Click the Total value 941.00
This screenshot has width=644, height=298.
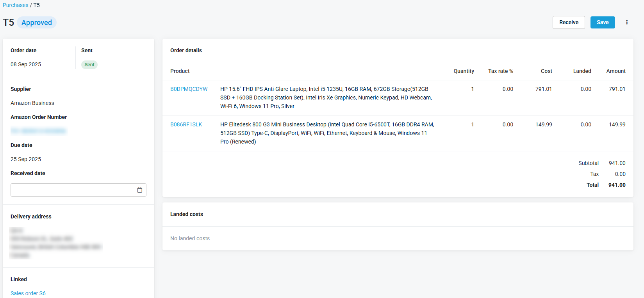617,185
